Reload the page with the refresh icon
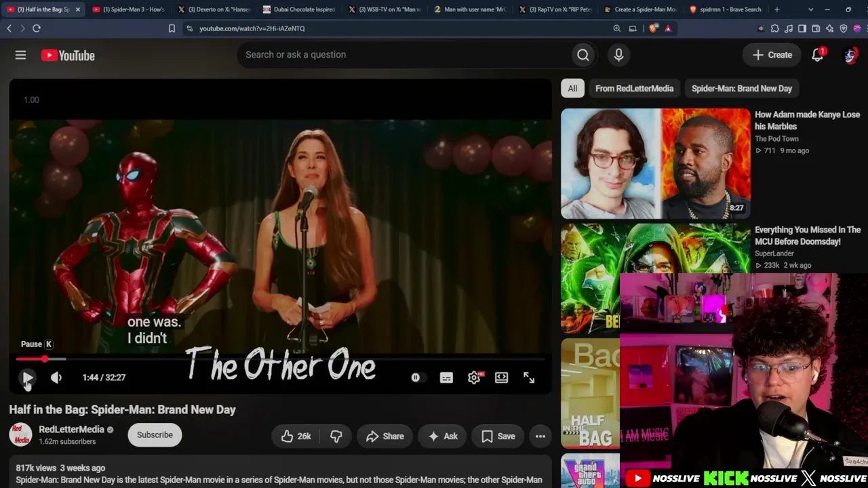Screen dimensions: 868x488 [x=37, y=28]
